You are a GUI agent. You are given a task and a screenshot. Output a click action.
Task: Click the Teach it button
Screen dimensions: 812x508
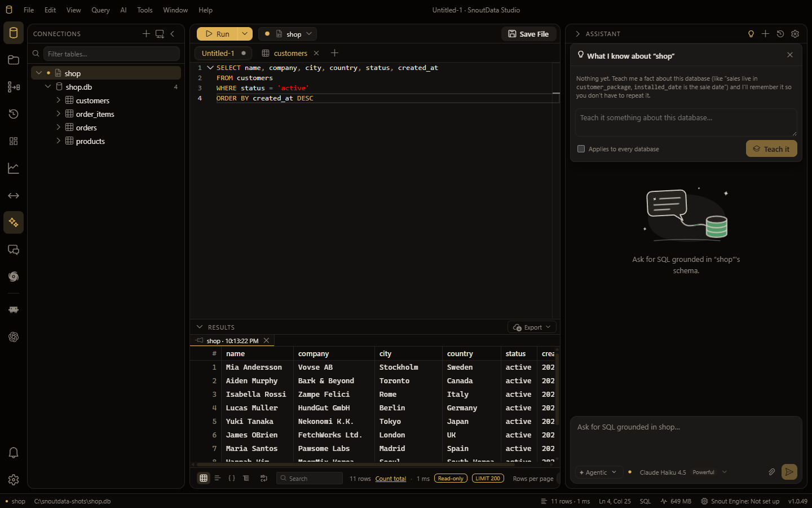(771, 149)
